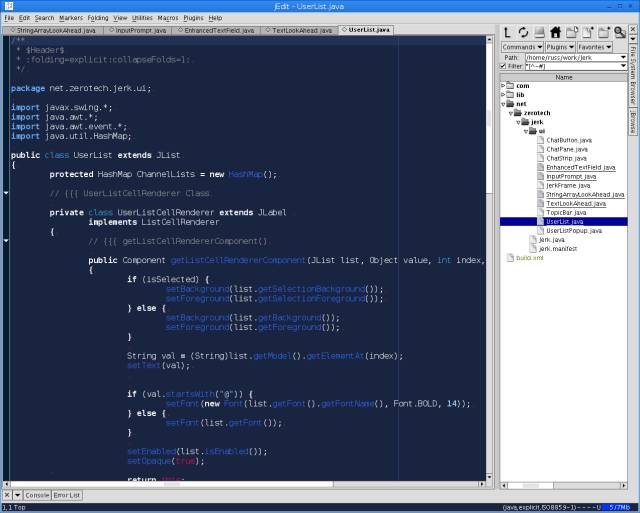Viewport: 640px width, 513px height.
Task: Expand the com folder in tree
Action: pyautogui.click(x=503, y=86)
